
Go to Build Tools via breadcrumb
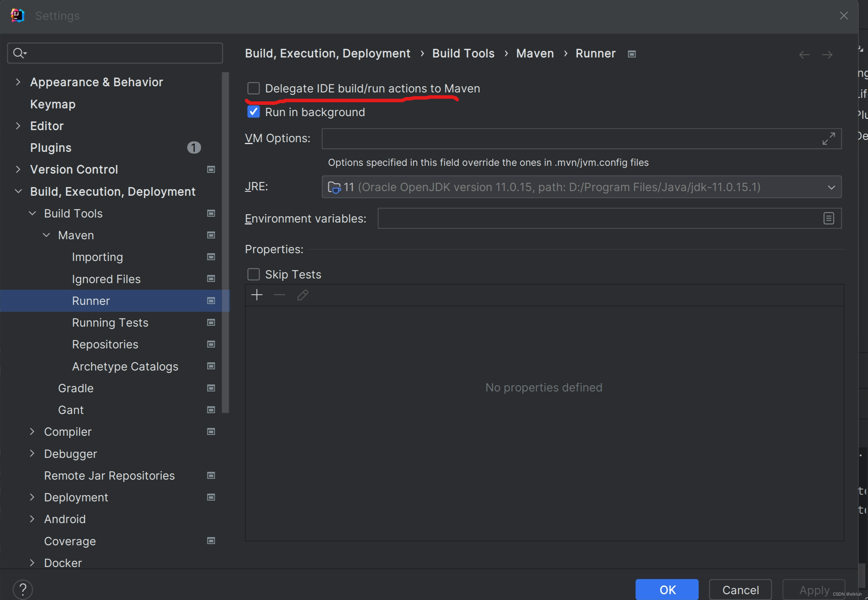(463, 53)
